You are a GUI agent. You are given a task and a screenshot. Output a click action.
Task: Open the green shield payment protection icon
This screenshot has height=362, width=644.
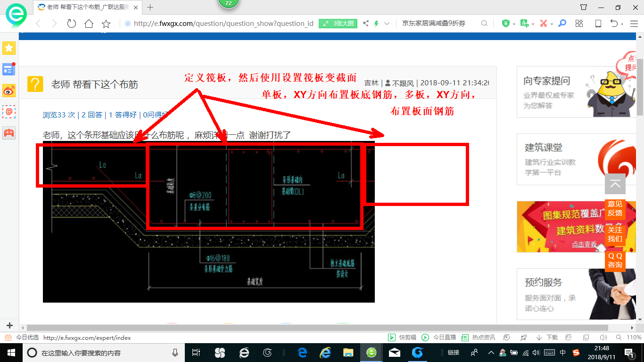point(505,24)
